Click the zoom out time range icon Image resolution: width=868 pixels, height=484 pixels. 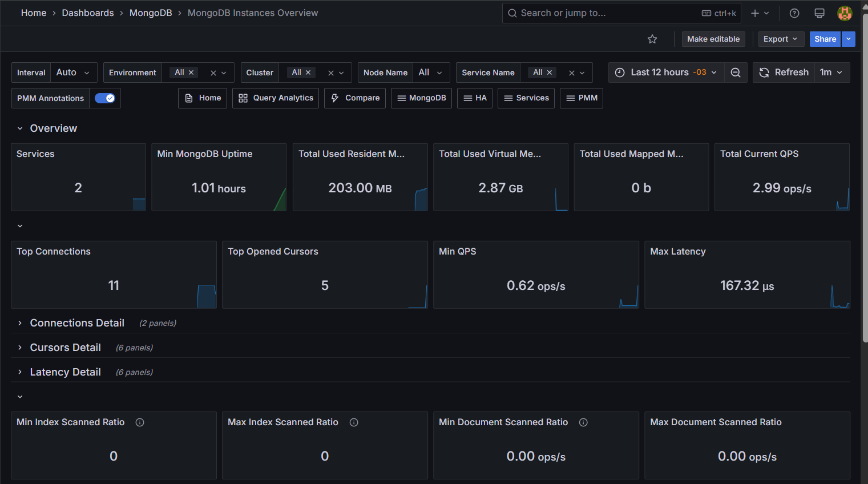[x=736, y=72]
